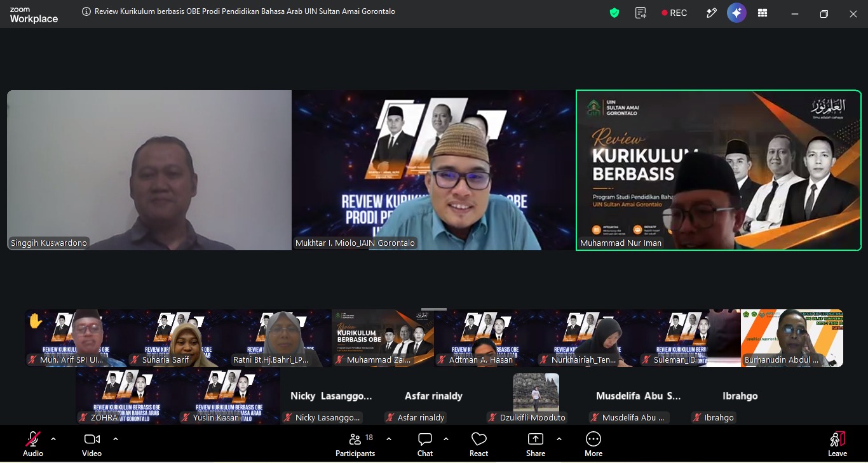Click muted mic icon beside Asfar rinaldy label

point(391,417)
